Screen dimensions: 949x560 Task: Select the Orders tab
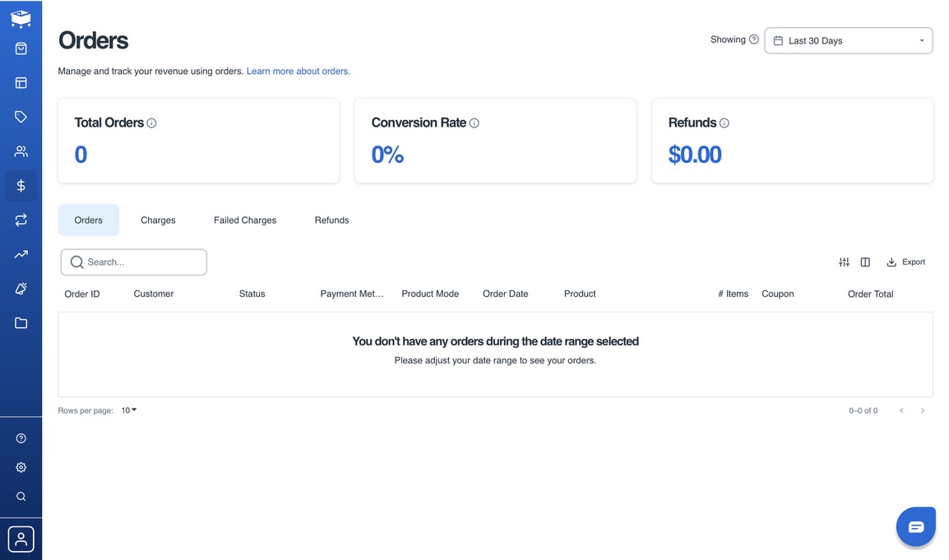pos(88,220)
